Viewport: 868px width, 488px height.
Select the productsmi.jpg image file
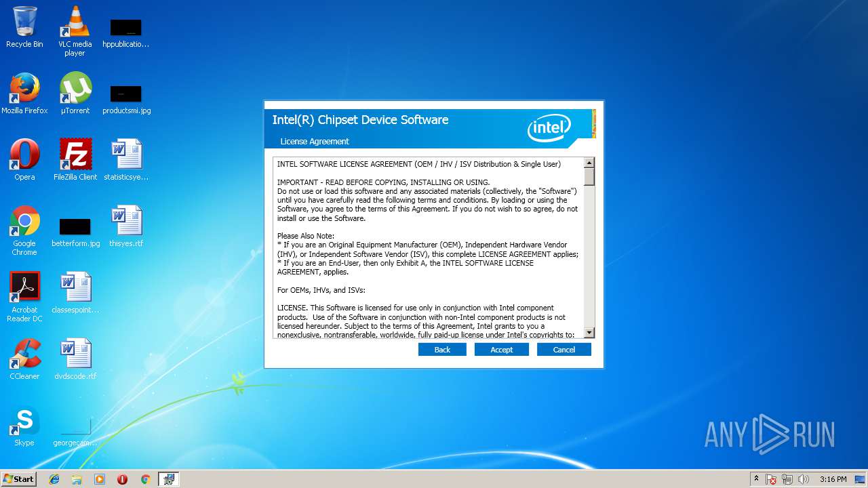(x=126, y=99)
